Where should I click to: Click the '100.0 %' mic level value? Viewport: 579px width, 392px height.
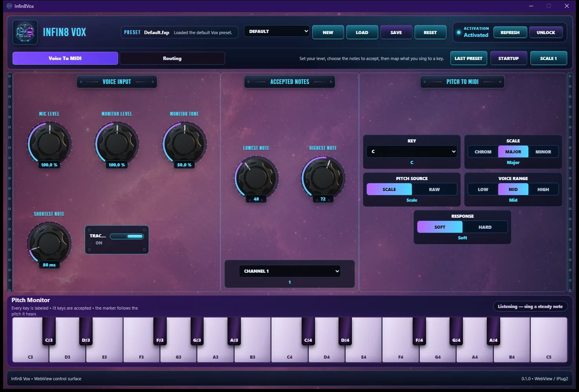pos(49,165)
